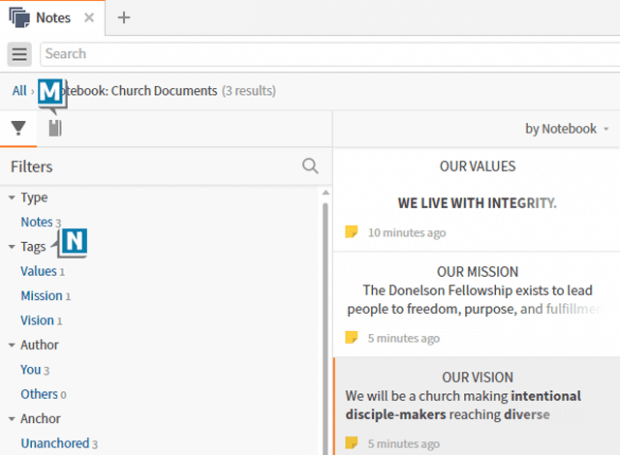
Task: Click the All breadcrumb link
Action: [x=19, y=91]
